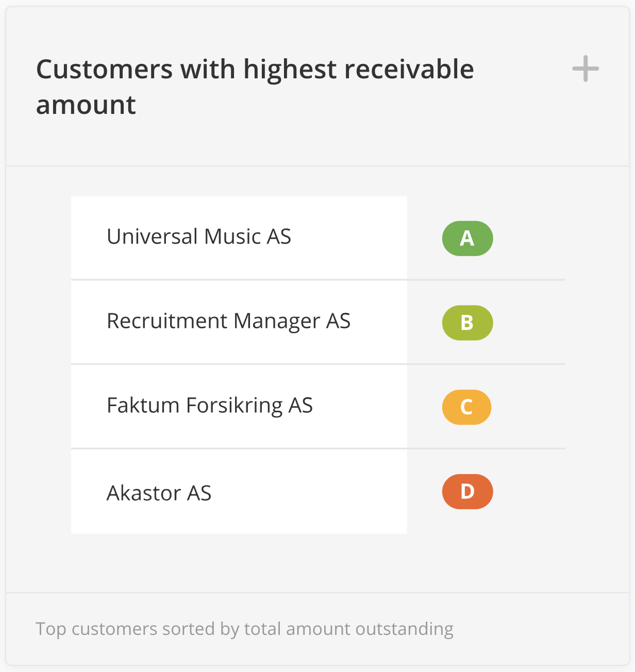Click the orange D rating badge
This screenshot has width=635, height=672.
tap(467, 492)
